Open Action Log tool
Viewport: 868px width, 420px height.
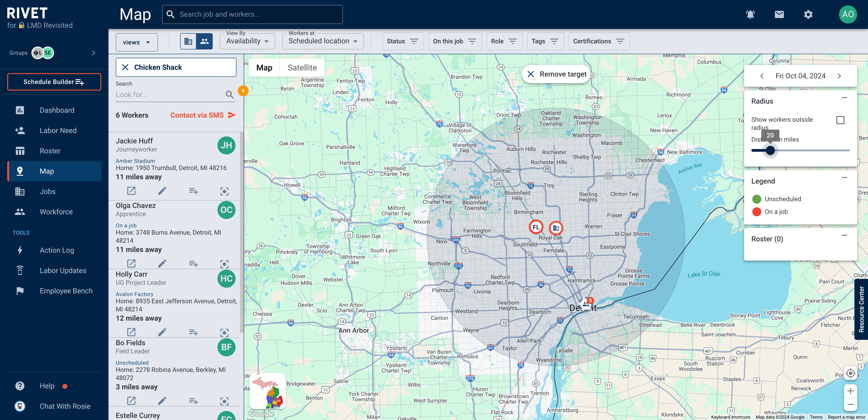(x=54, y=250)
